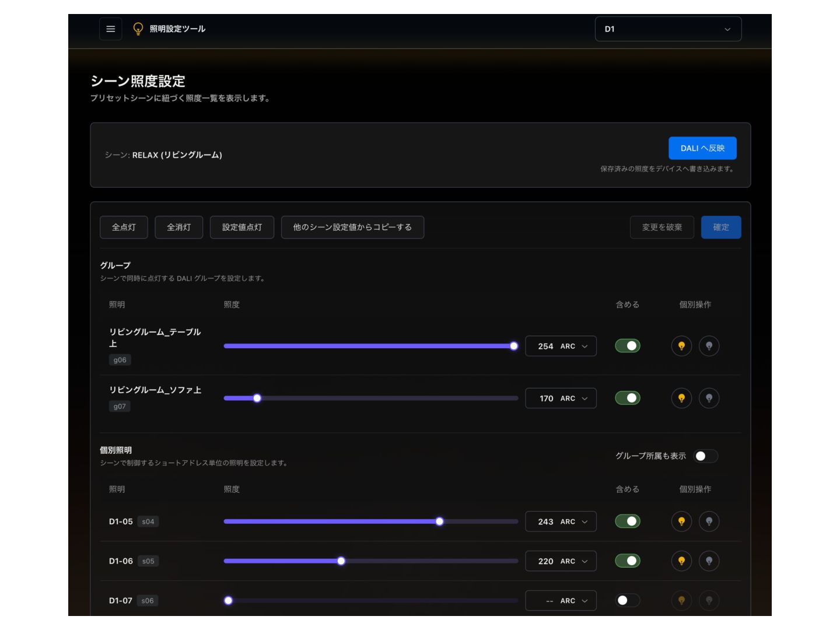Click the g06 group tag
This screenshot has height=630, width=840.
click(120, 360)
